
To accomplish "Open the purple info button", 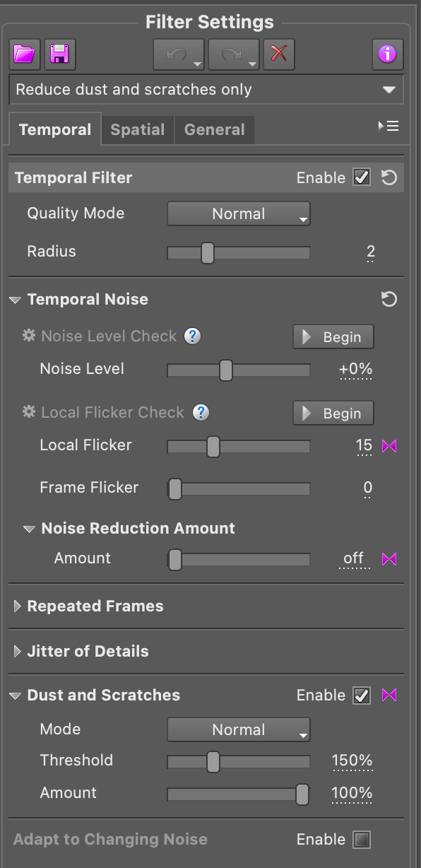I will 388,54.
